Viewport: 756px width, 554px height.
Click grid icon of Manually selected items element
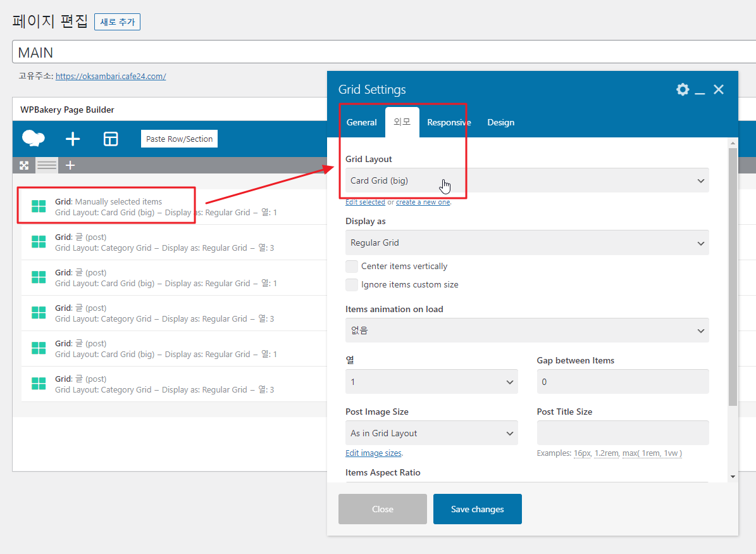39,206
